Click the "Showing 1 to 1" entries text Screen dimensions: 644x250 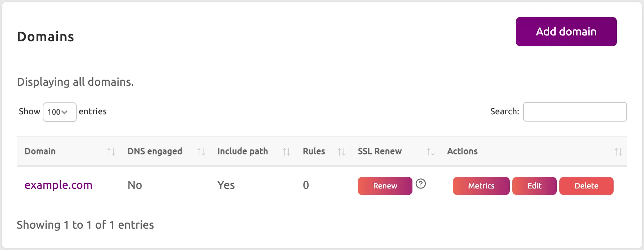click(85, 225)
